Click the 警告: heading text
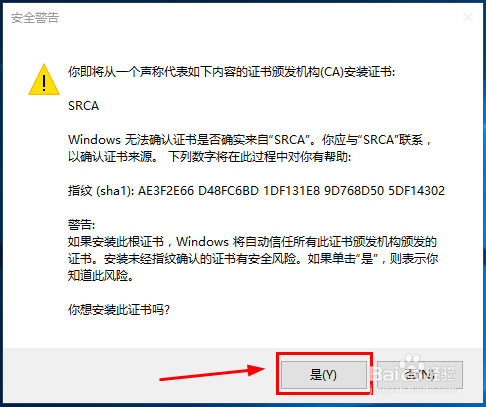Screen dimensions: 486x407 point(81,225)
